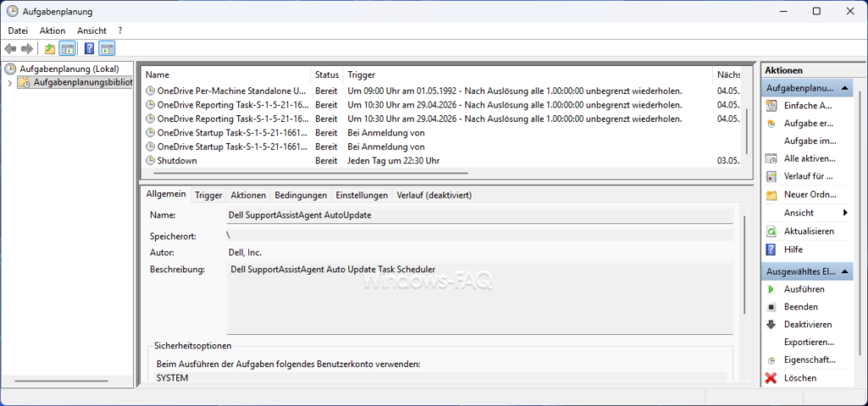
Task: Click the Exportieren... action
Action: click(x=809, y=342)
